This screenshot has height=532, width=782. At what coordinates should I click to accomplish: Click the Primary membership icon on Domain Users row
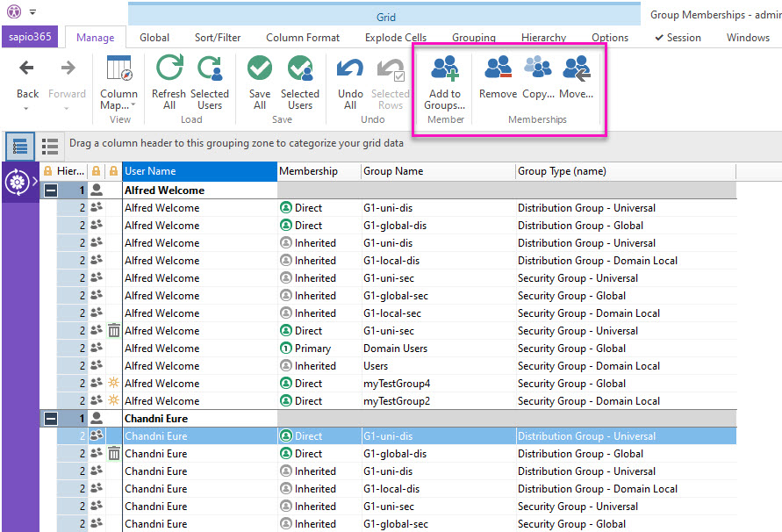(x=286, y=348)
